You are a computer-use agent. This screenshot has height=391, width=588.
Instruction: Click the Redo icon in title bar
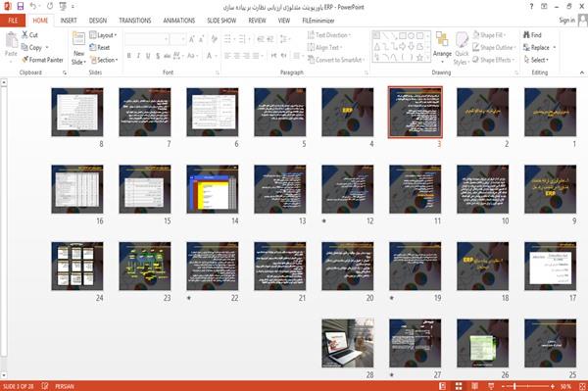(x=50, y=6)
